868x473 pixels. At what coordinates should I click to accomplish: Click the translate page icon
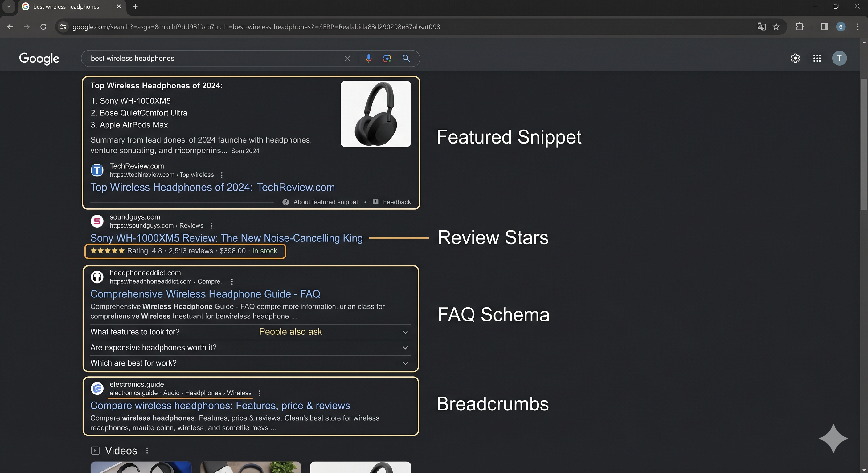pos(762,26)
